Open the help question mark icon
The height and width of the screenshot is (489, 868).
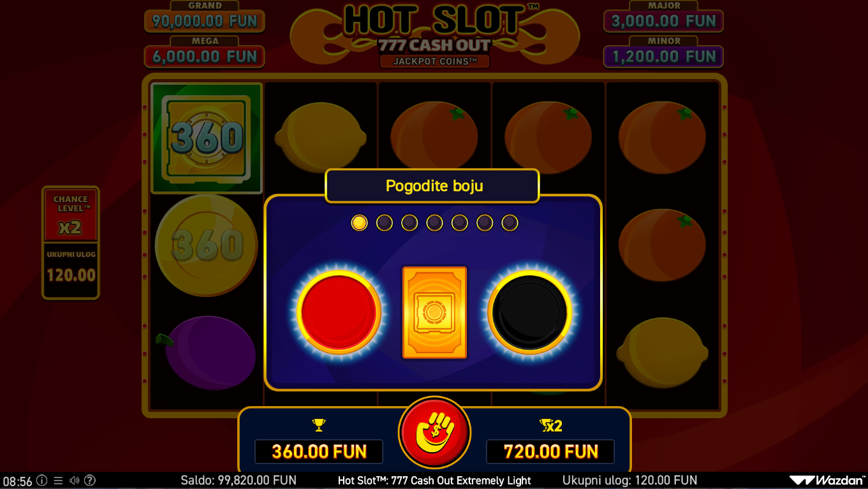(x=90, y=480)
